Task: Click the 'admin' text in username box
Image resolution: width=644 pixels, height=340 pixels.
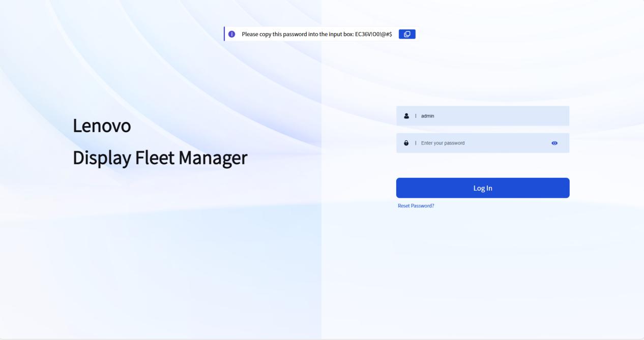Action: [x=427, y=116]
